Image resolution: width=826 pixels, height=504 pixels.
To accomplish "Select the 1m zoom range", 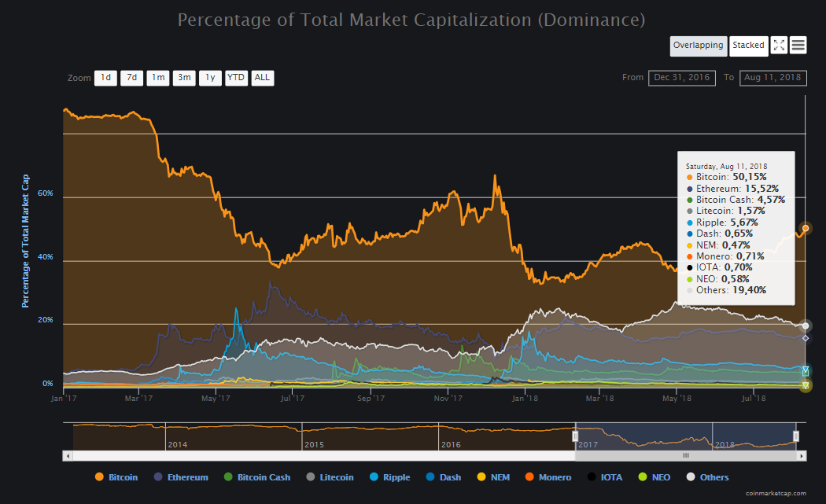I will click(158, 78).
